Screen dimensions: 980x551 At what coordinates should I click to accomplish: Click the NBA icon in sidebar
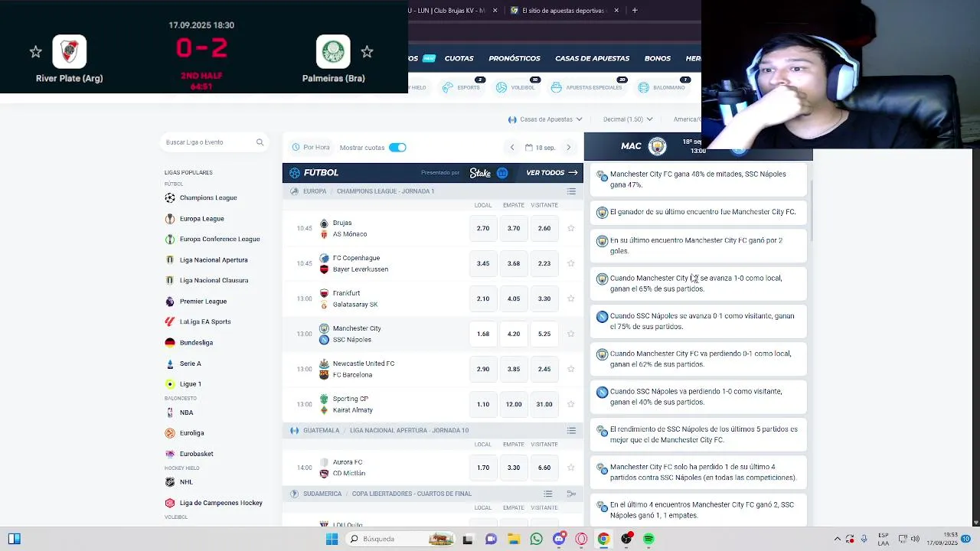pos(170,412)
